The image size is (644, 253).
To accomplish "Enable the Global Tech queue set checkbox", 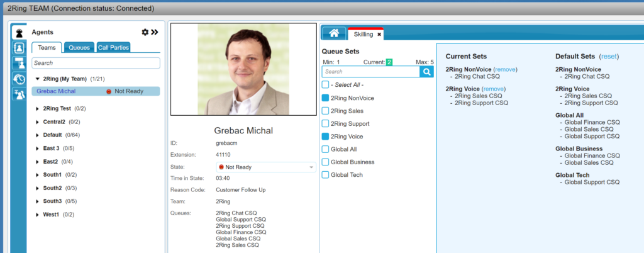I will click(325, 175).
